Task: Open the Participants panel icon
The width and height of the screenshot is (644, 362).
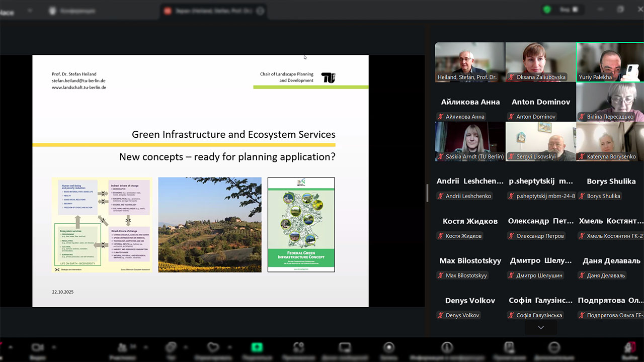Action: click(122, 348)
